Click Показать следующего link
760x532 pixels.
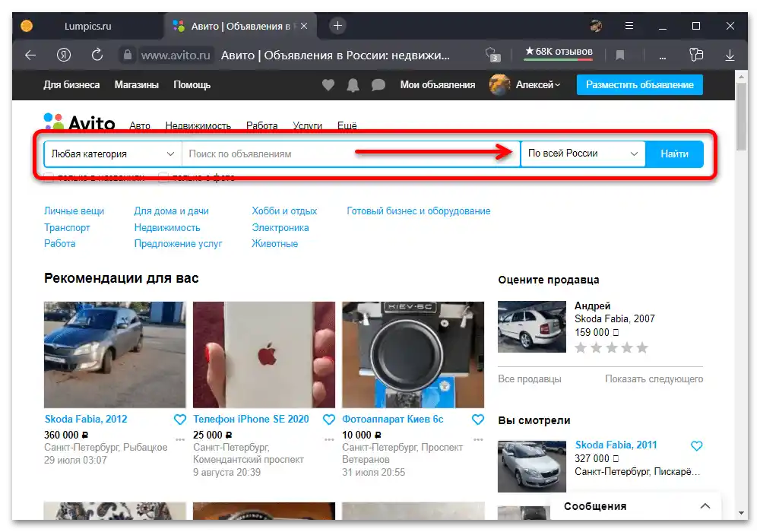click(x=654, y=379)
